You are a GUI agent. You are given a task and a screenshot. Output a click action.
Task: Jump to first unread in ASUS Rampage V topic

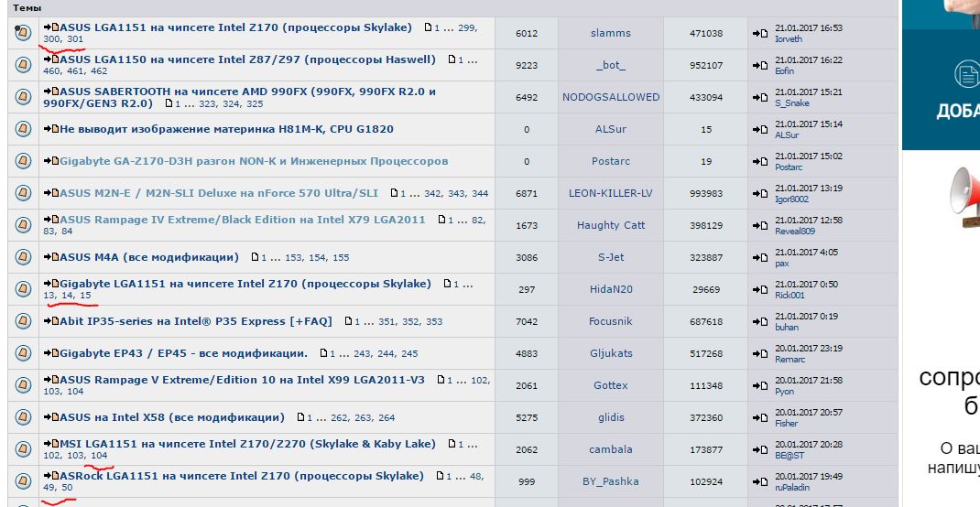50,381
